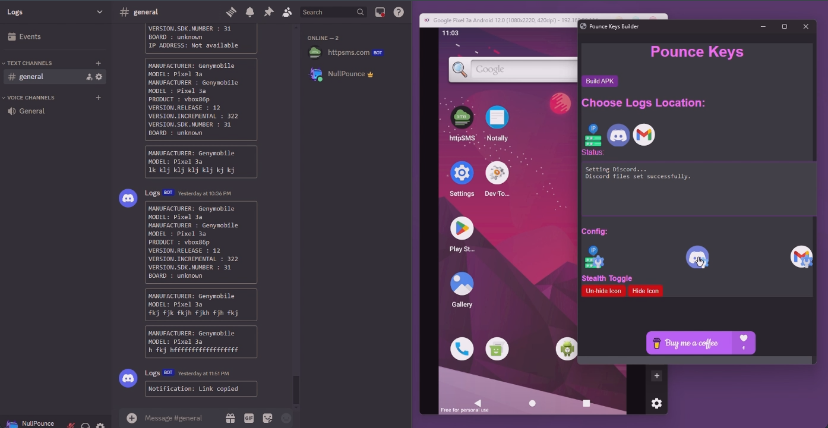Click the Un-hide Icon stealth button
828x428 pixels.
click(x=604, y=291)
